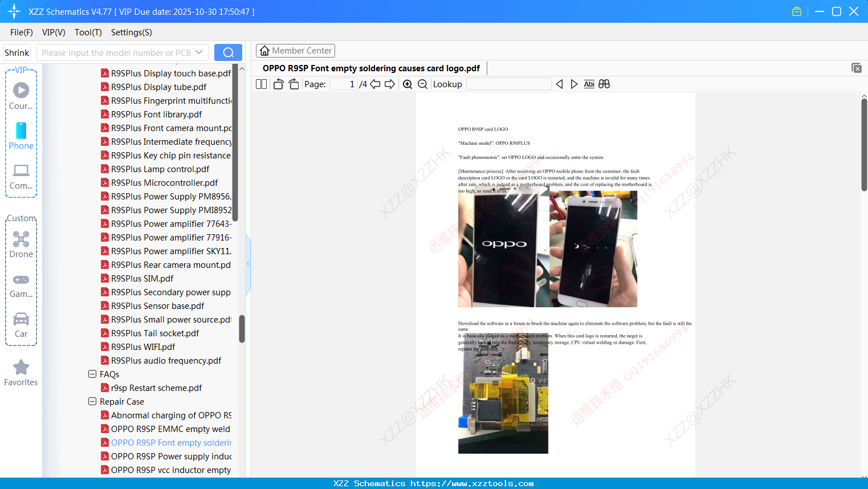Screen dimensions: 868x489
Task: Rotate the page clockwise
Action: pos(294,84)
